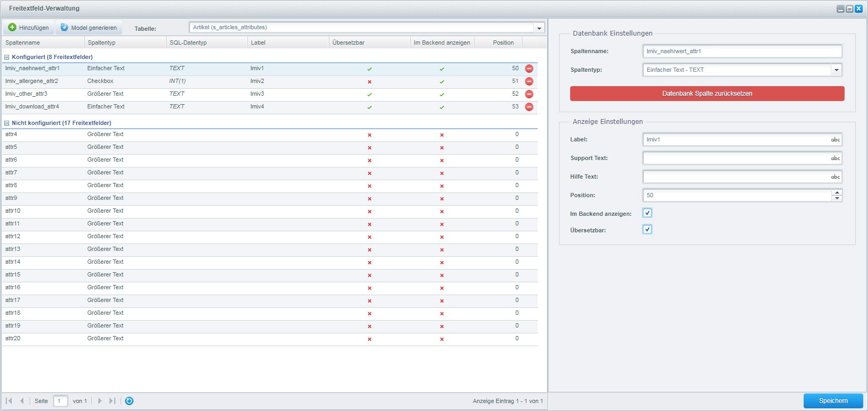Click Model generieren button
The image size is (868, 411).
[89, 28]
